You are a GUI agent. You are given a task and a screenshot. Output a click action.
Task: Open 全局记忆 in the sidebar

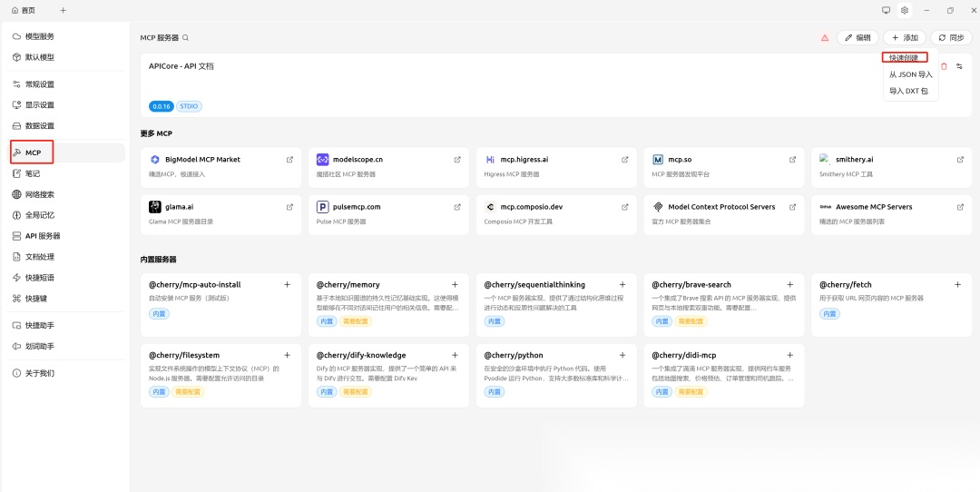(x=66, y=215)
